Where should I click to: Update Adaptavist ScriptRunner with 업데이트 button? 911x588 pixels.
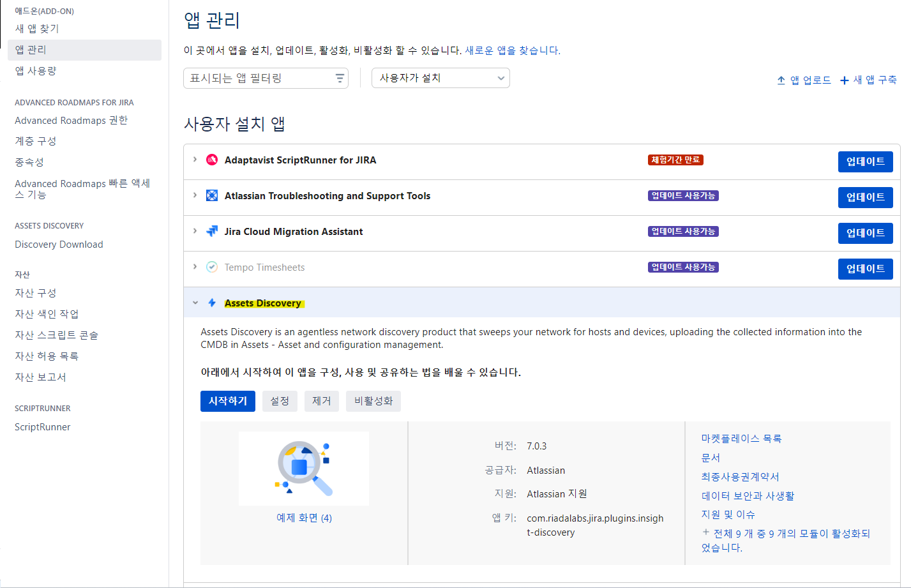coord(865,162)
